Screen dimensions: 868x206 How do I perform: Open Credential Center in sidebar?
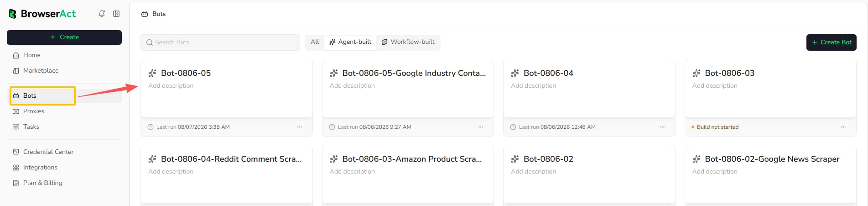[64, 152]
